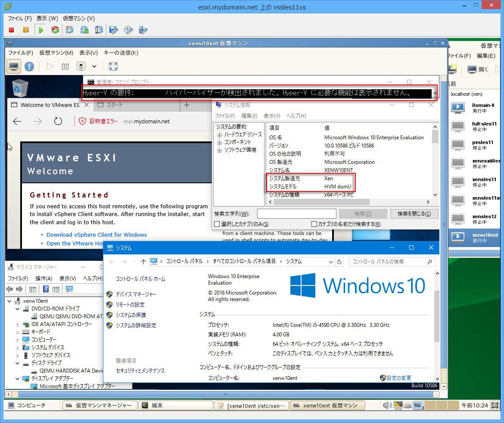The image size is (504, 423).
Task: Open the キーの送信(K) menu
Action: tap(121, 53)
